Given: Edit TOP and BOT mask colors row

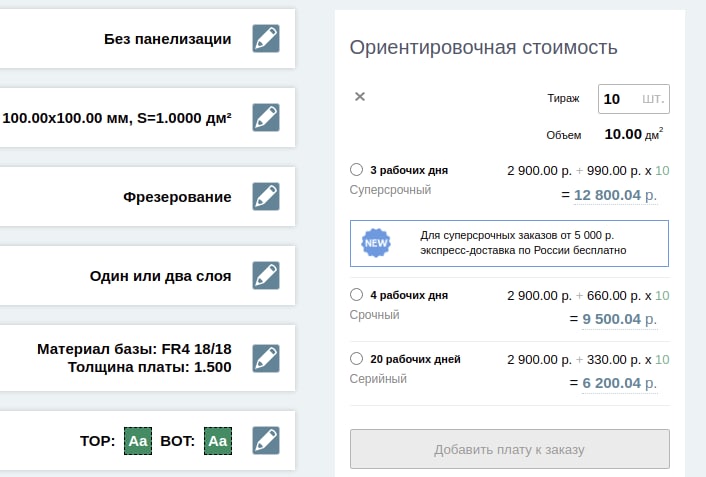Looking at the screenshot, I should [x=266, y=441].
